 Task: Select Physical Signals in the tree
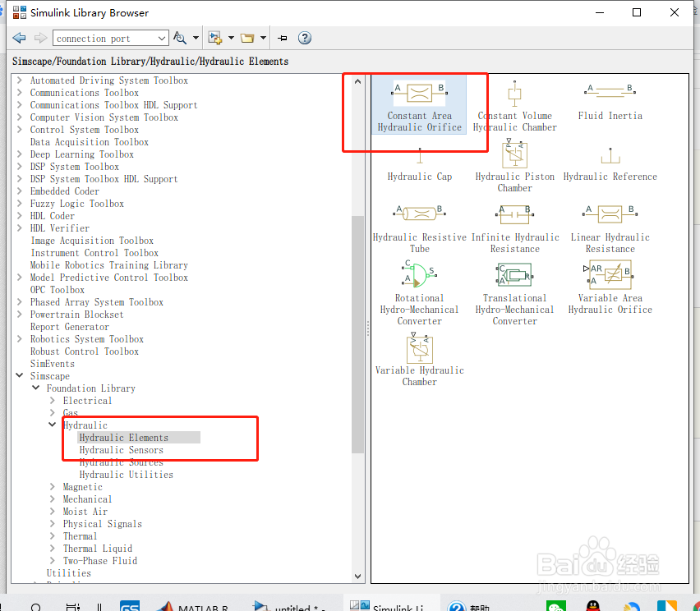click(102, 524)
